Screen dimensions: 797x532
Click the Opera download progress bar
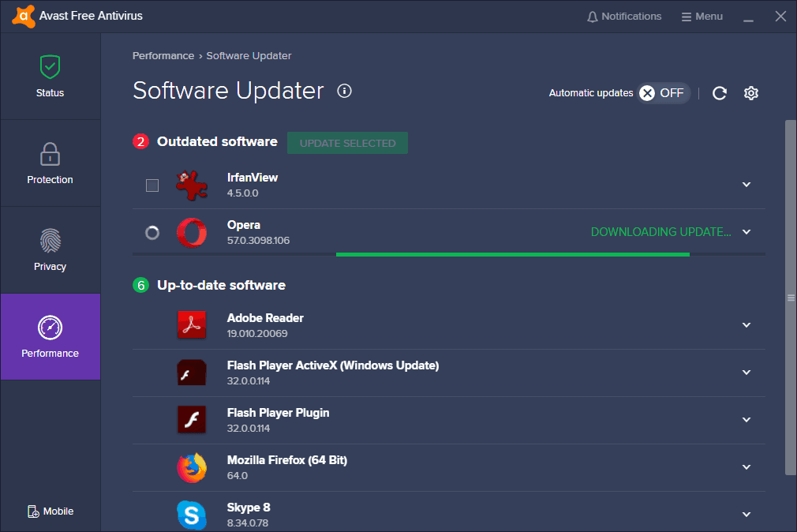point(512,253)
